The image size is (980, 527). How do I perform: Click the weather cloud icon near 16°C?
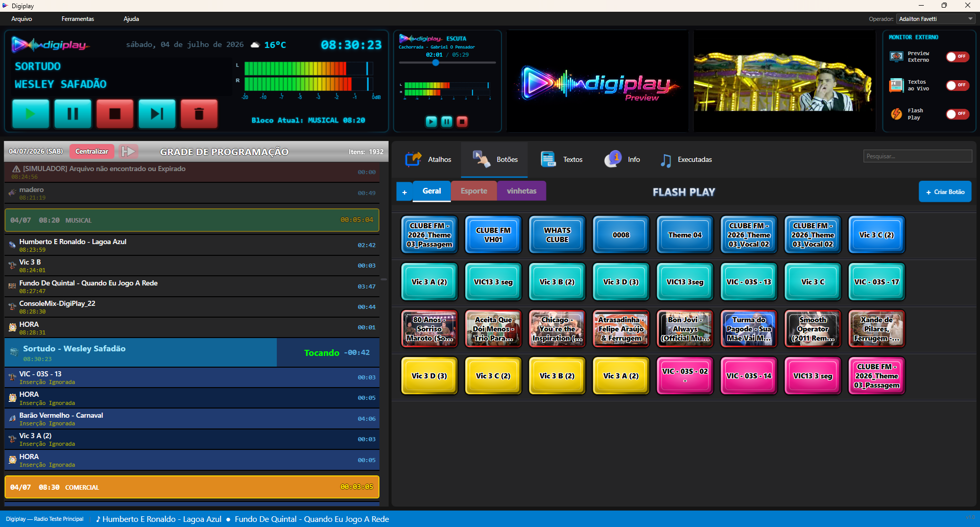tap(255, 45)
